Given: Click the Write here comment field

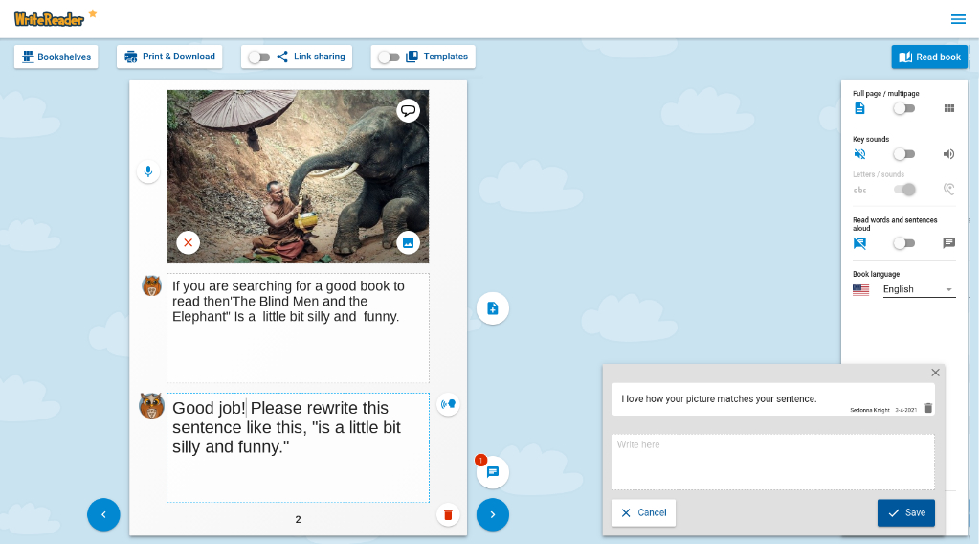Looking at the screenshot, I should pos(773,462).
